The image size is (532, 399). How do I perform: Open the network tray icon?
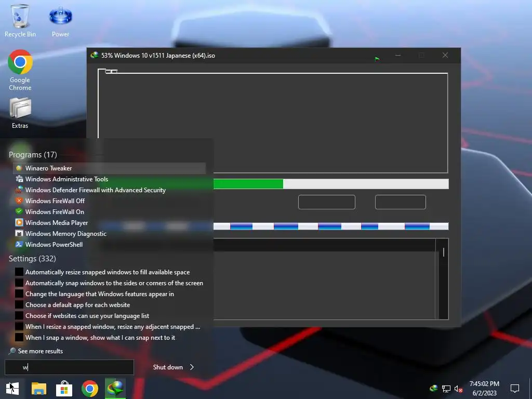click(x=446, y=389)
